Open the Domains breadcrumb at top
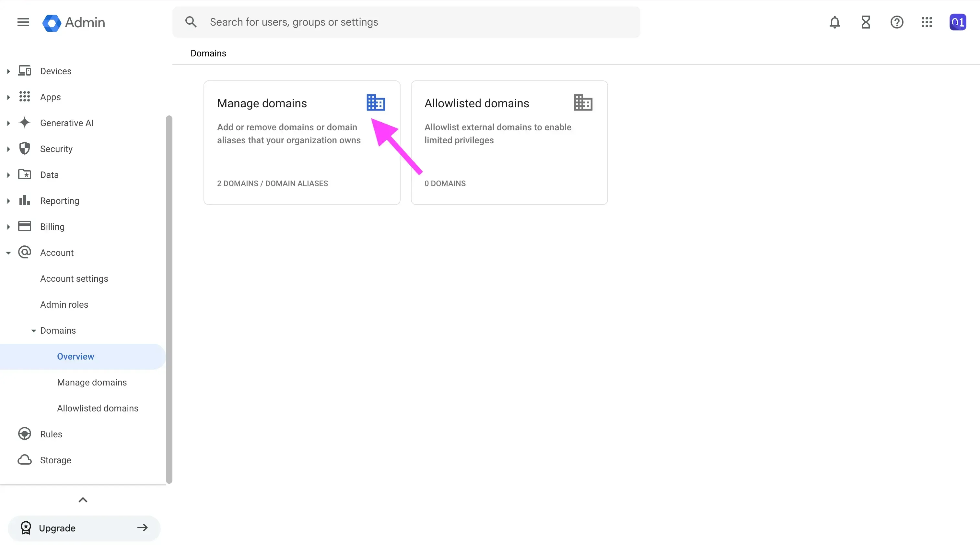The image size is (980, 557). click(x=208, y=53)
